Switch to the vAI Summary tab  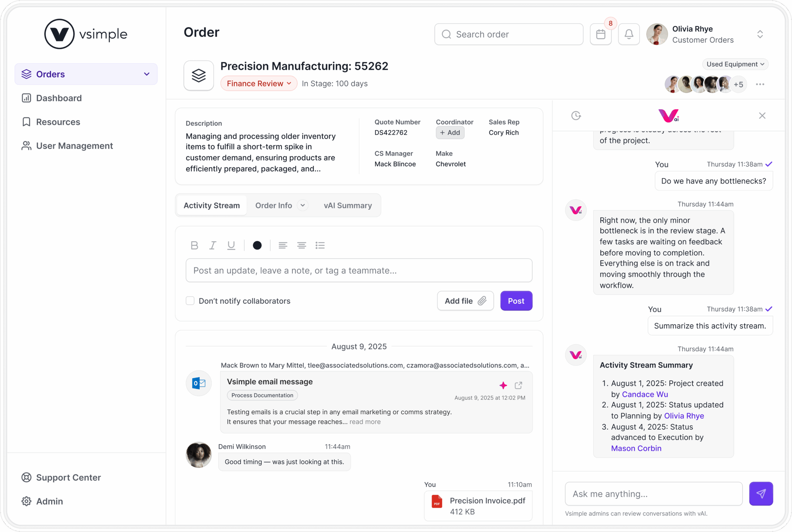(x=348, y=205)
